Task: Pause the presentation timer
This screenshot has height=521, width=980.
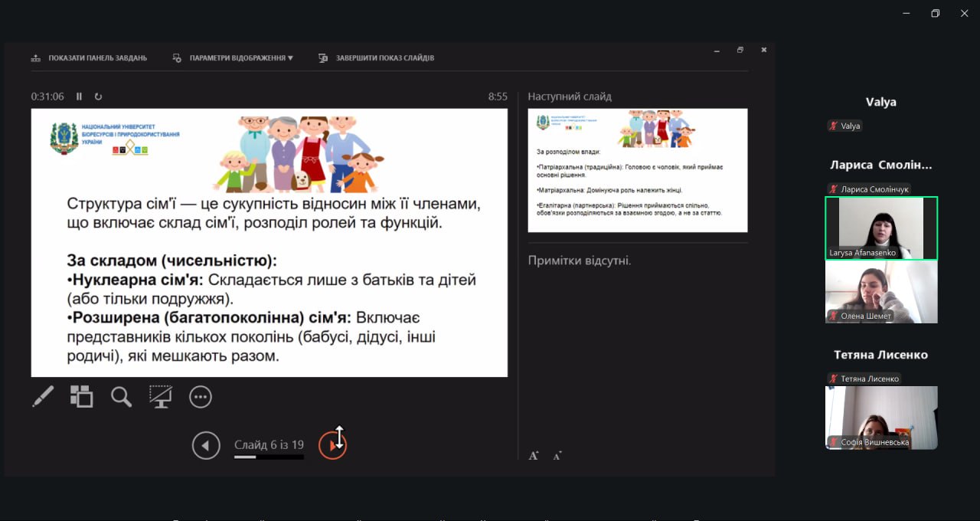Action: (79, 97)
